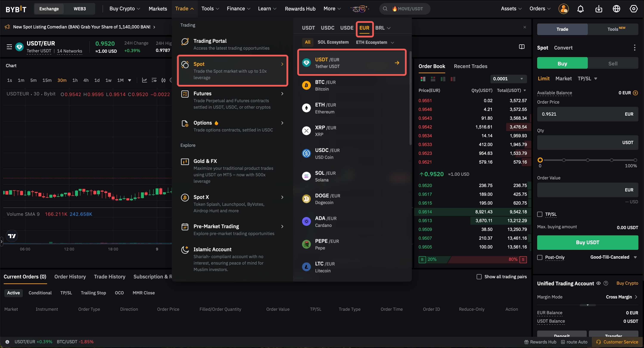Expand the 0.0001 price precision dropdown
This screenshot has width=644, height=348.
(x=508, y=79)
